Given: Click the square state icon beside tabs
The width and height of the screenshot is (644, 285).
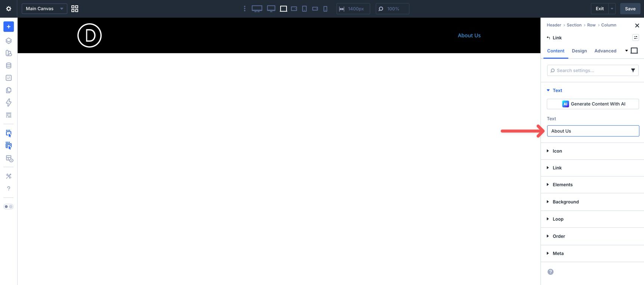Looking at the screenshot, I should coord(634,50).
